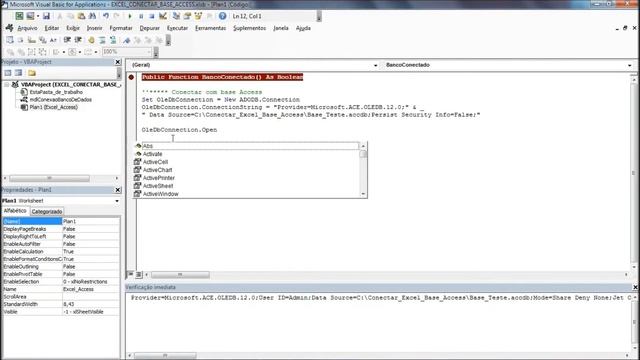Switch to Full Module View at code window bottom
This screenshot has height=360, width=640.
pos(139,274)
